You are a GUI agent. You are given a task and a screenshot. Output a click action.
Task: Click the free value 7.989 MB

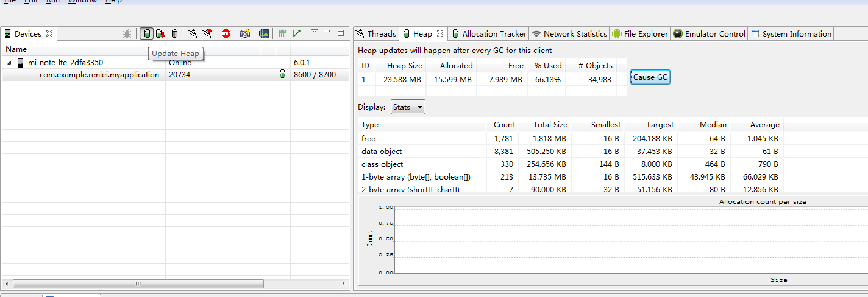[505, 79]
